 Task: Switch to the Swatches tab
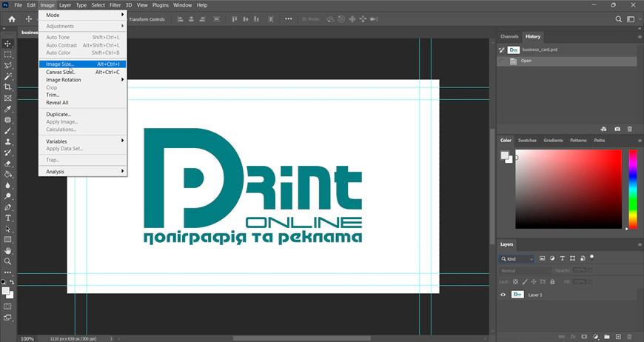tap(527, 140)
